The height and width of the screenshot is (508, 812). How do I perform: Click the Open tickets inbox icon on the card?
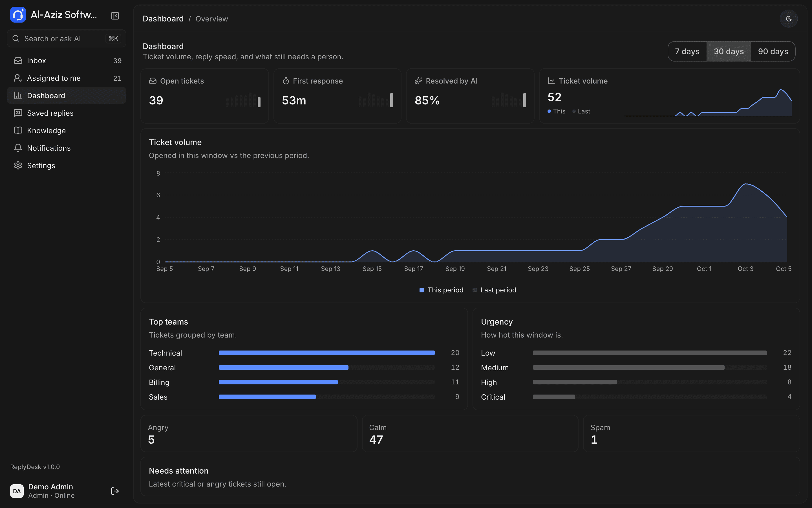[x=153, y=81]
